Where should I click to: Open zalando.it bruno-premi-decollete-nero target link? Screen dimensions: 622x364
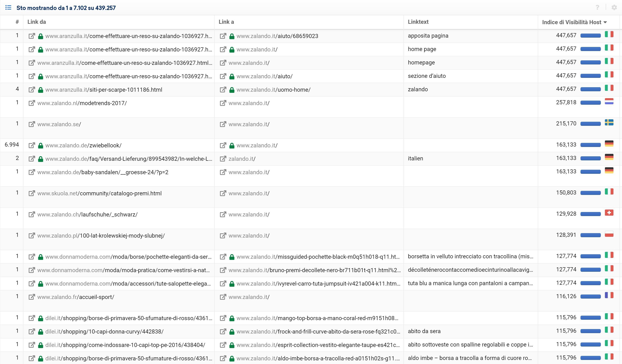pos(315,270)
